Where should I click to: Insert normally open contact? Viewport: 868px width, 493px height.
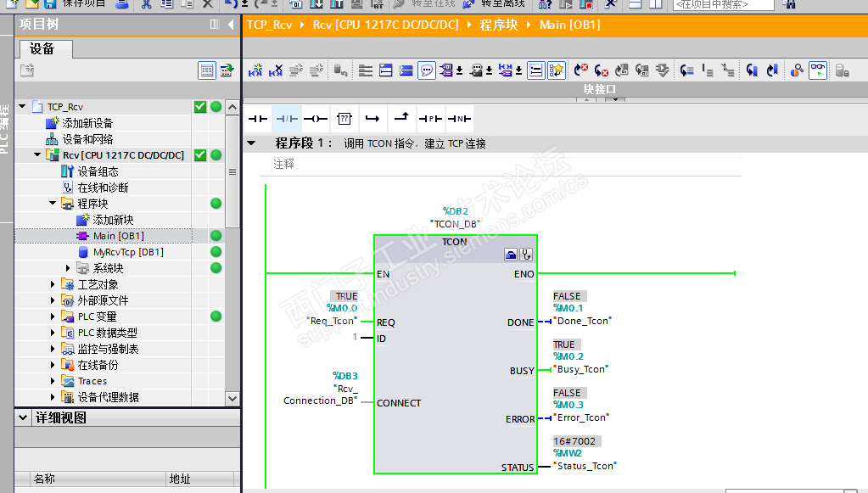[x=257, y=119]
